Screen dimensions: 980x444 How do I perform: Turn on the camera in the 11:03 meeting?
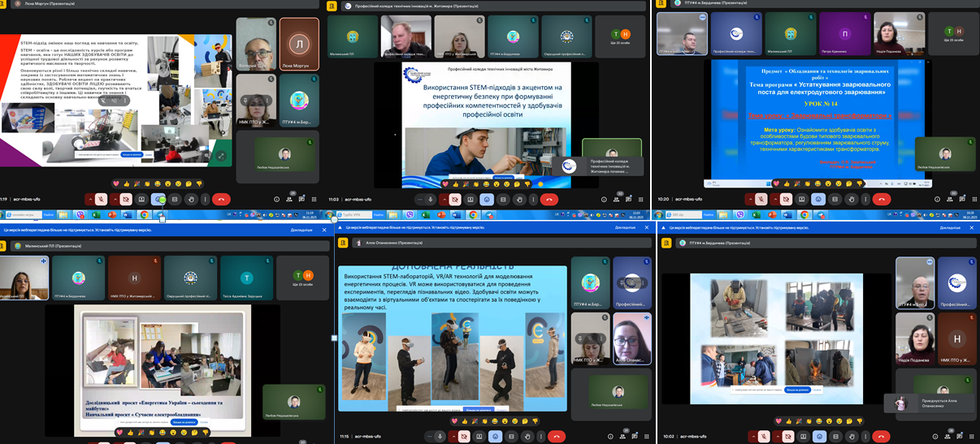(455, 200)
